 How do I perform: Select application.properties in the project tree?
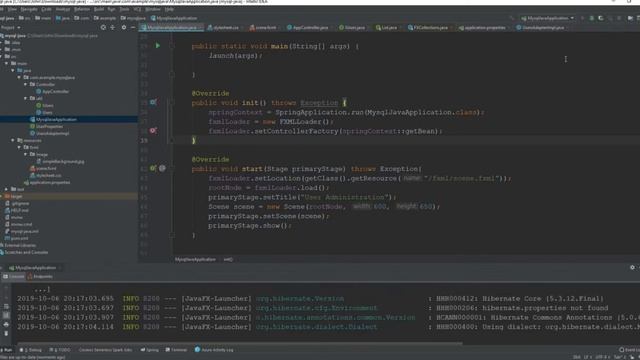click(x=47, y=182)
